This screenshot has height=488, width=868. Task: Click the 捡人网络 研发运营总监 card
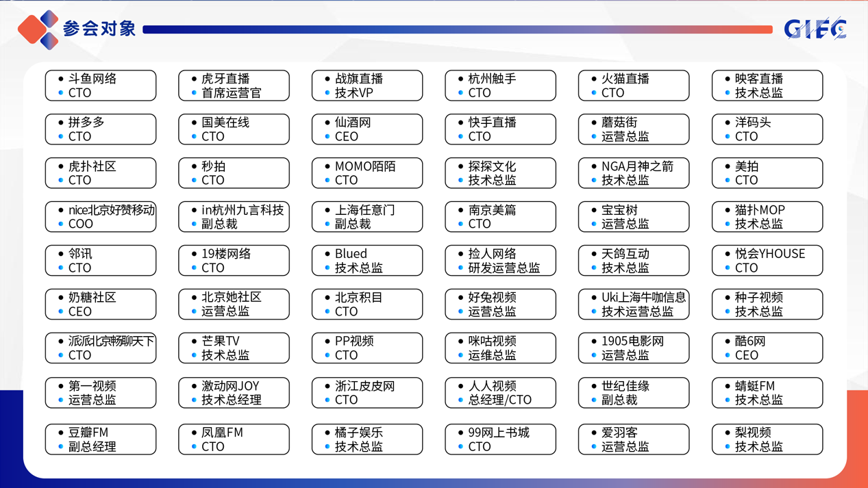500,261
